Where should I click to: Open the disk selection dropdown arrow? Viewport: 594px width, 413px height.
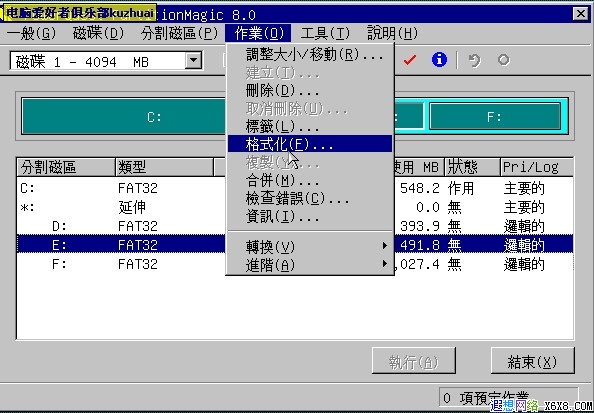pyautogui.click(x=193, y=61)
